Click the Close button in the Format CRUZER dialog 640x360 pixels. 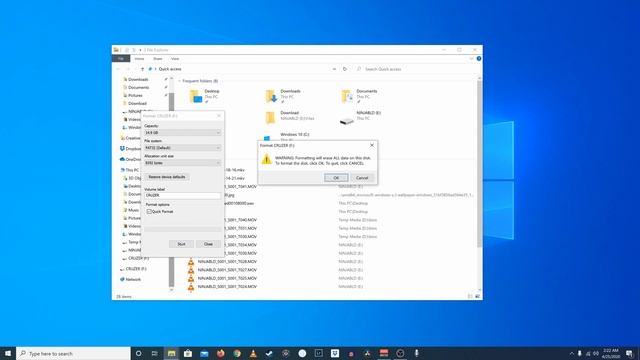(x=208, y=244)
